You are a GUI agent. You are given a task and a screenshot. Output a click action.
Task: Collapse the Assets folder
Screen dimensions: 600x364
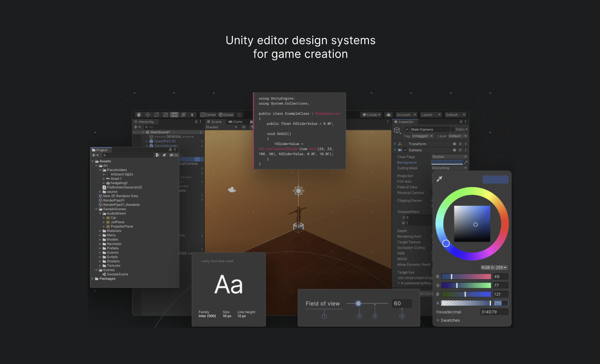[93, 161]
